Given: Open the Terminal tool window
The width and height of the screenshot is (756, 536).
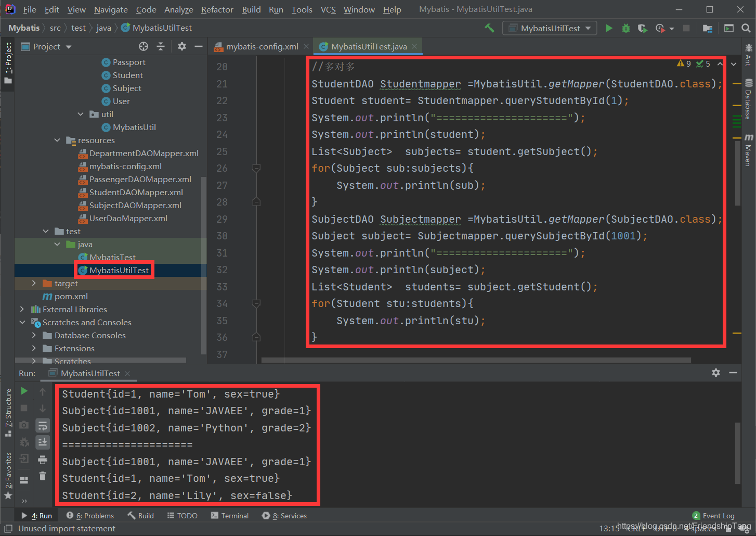Looking at the screenshot, I should point(230,516).
